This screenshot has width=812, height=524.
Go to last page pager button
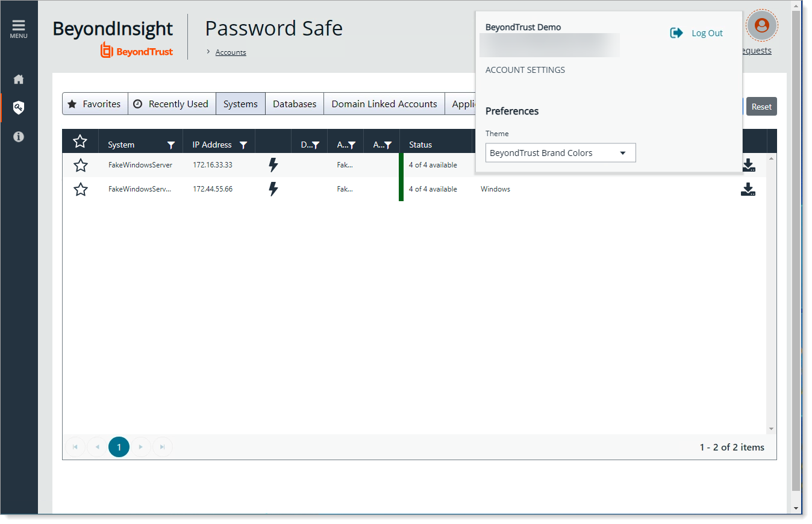tap(162, 447)
